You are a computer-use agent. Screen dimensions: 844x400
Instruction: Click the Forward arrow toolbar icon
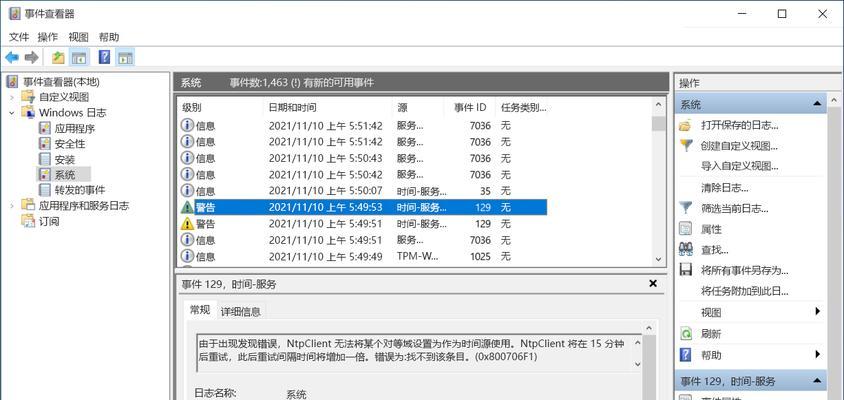tap(31, 58)
